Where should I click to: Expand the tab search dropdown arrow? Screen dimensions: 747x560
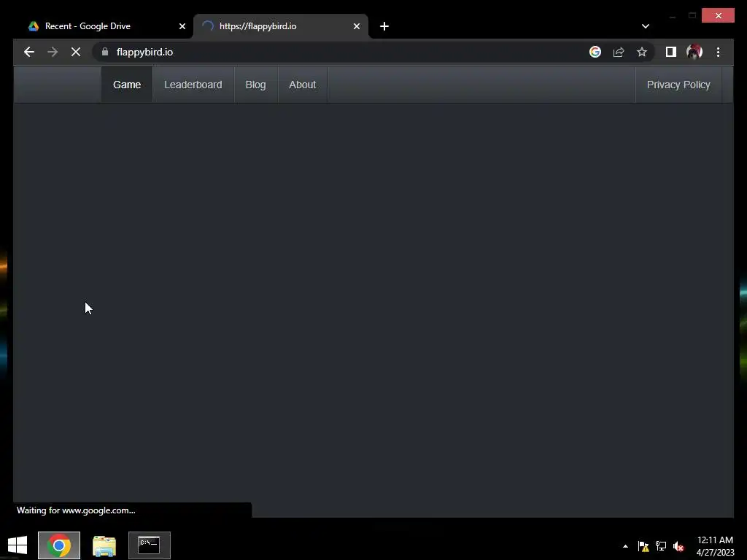645,26
